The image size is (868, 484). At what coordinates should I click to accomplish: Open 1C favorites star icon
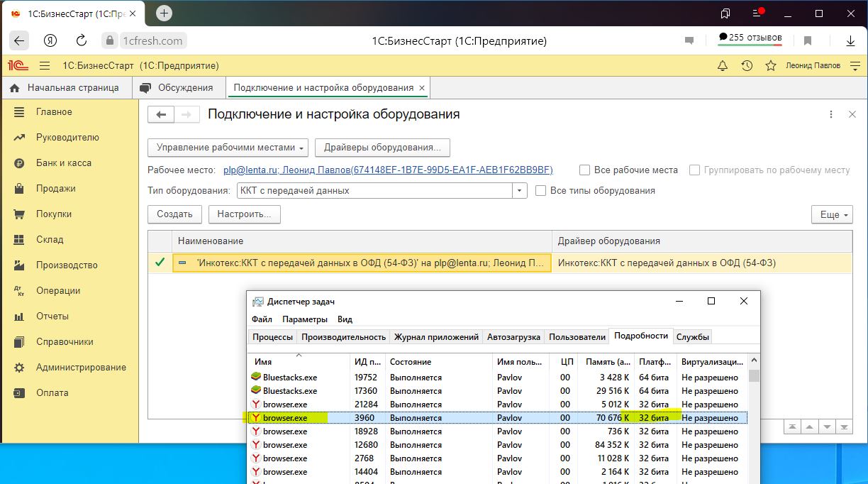[x=771, y=66]
